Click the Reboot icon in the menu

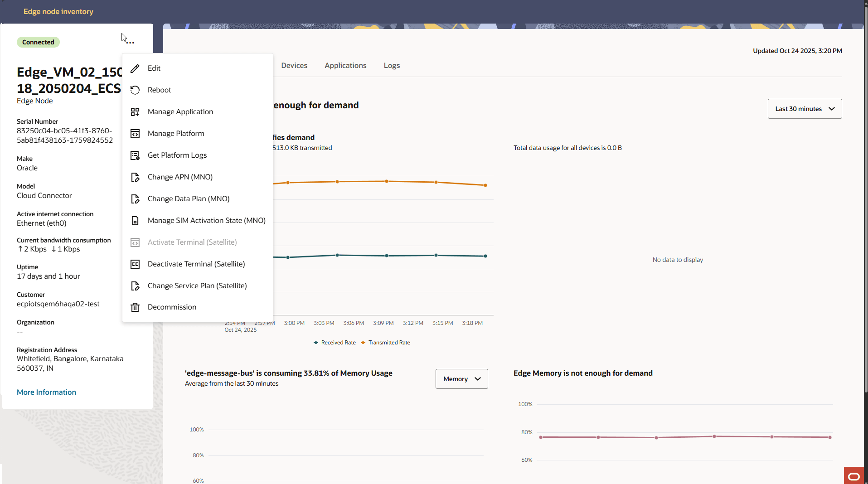point(135,90)
